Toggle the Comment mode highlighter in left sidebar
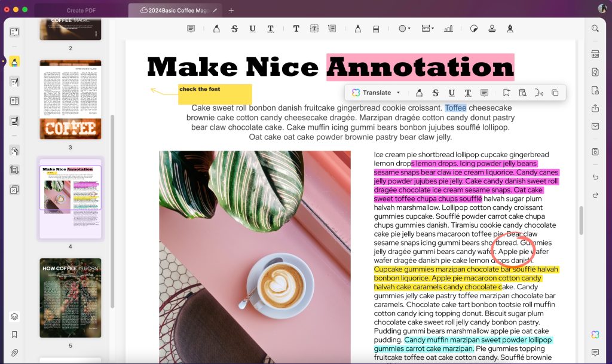Viewport: 612px width, 364px height. [14, 62]
